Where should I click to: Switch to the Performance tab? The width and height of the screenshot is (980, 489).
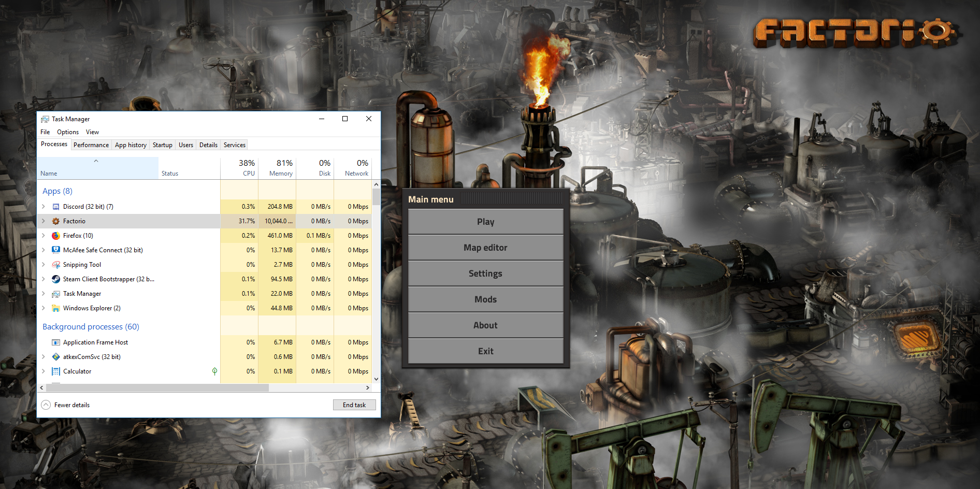coord(91,145)
